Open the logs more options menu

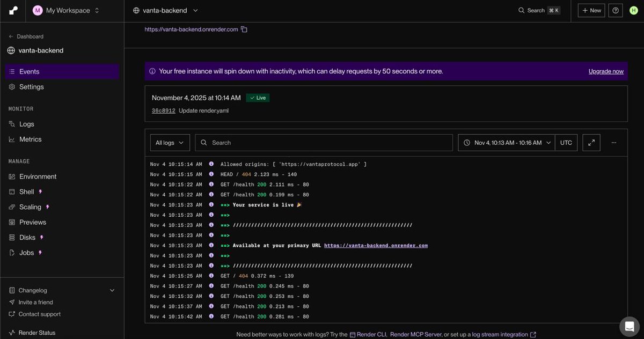[x=614, y=143]
